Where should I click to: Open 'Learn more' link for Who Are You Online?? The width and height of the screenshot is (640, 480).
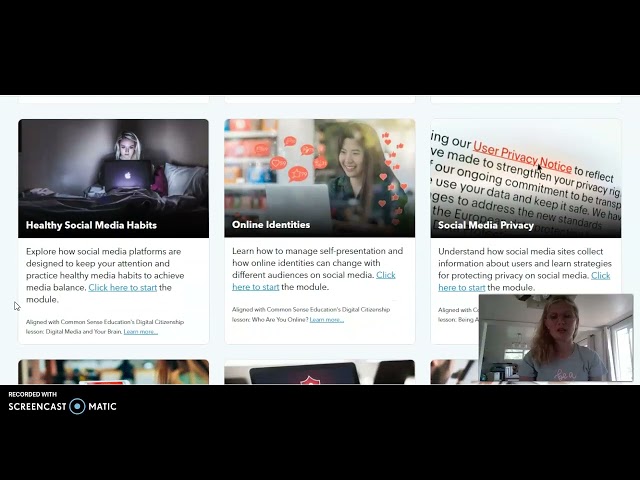click(x=327, y=320)
